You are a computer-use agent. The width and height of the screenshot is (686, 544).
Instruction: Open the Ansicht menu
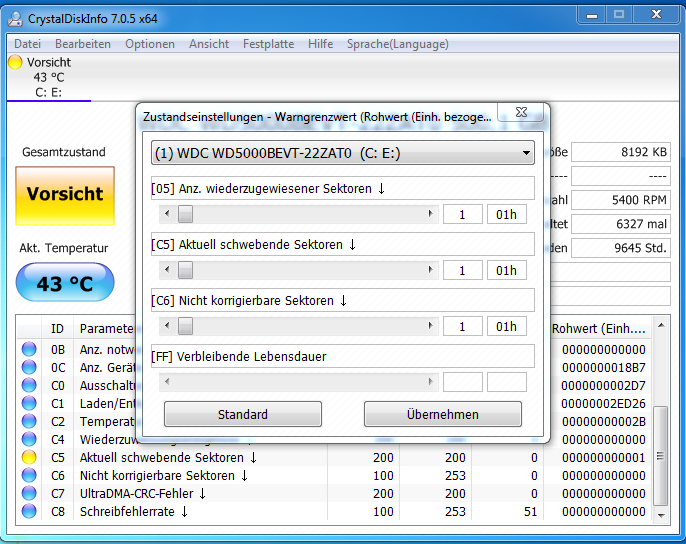point(209,44)
